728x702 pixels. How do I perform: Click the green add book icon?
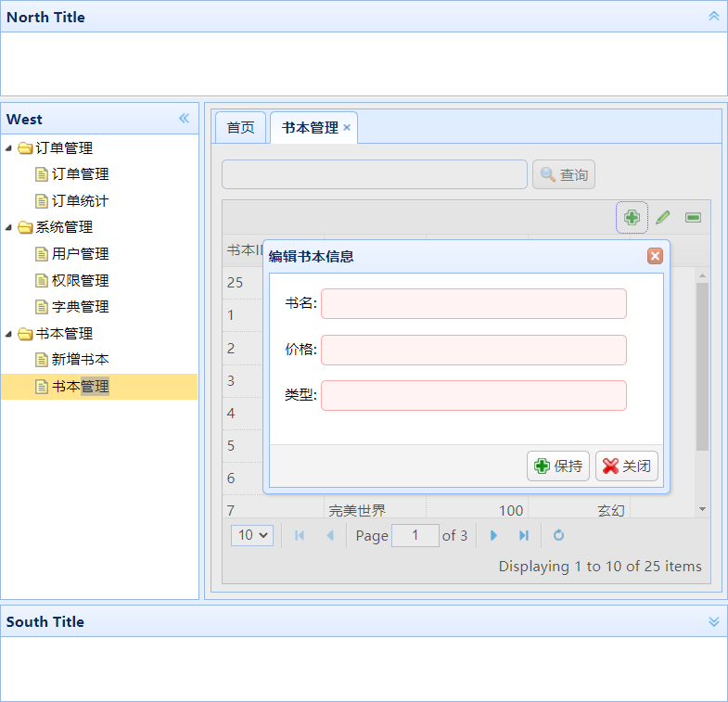(x=632, y=217)
